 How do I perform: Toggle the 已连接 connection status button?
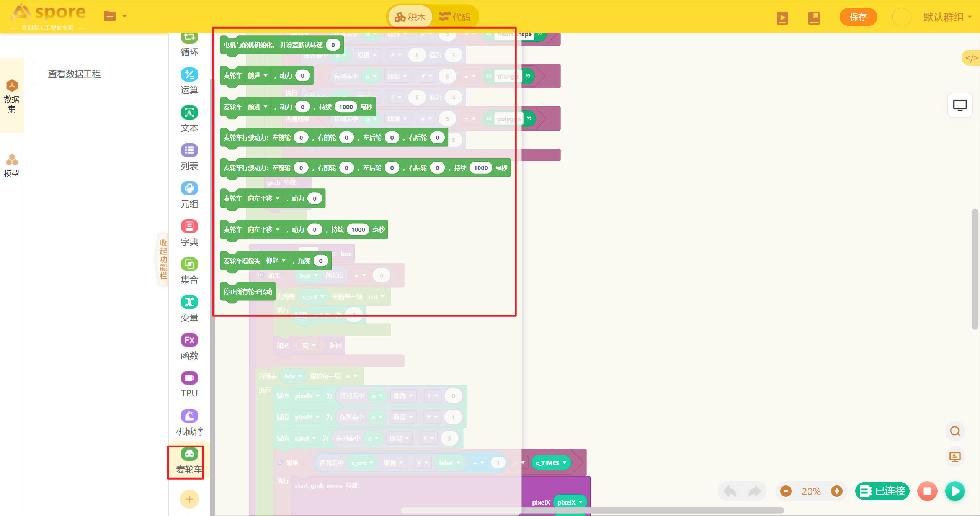(x=882, y=491)
